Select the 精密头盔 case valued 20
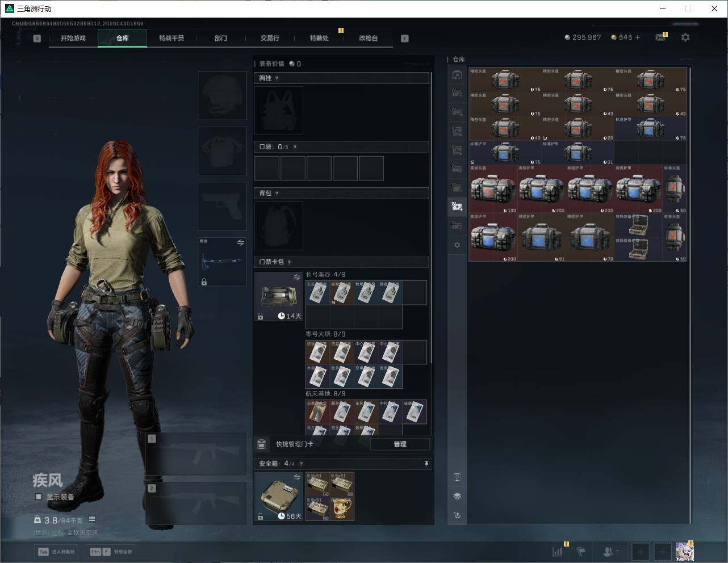Image resolution: width=728 pixels, height=563 pixels. pyautogui.click(x=578, y=128)
